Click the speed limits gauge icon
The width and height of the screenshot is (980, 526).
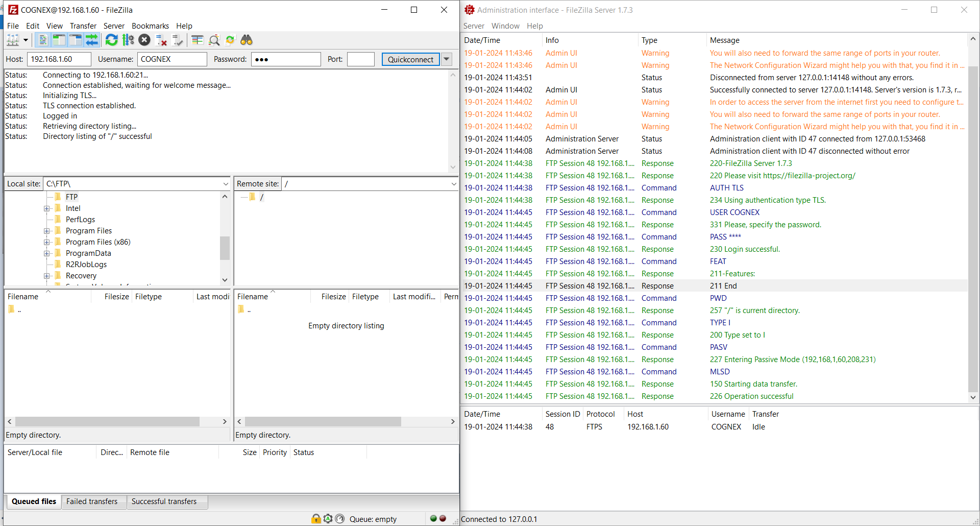tap(340, 519)
